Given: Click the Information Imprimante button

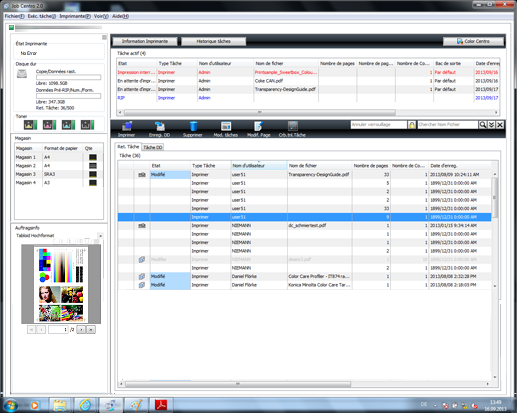Looking at the screenshot, I should [x=145, y=41].
